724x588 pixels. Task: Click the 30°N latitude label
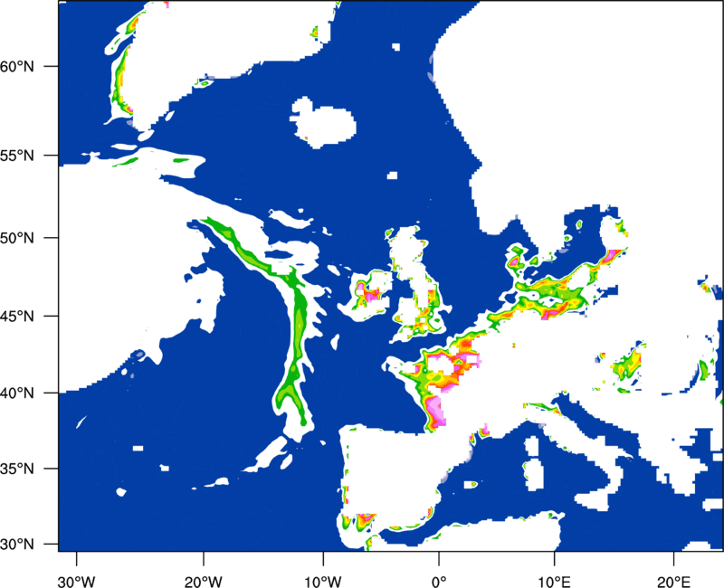point(17,545)
